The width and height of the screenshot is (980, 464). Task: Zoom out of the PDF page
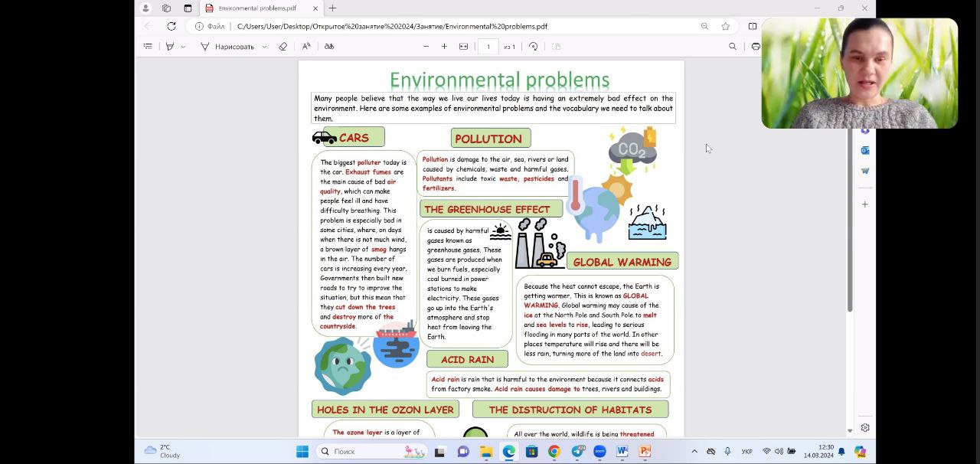click(x=426, y=47)
